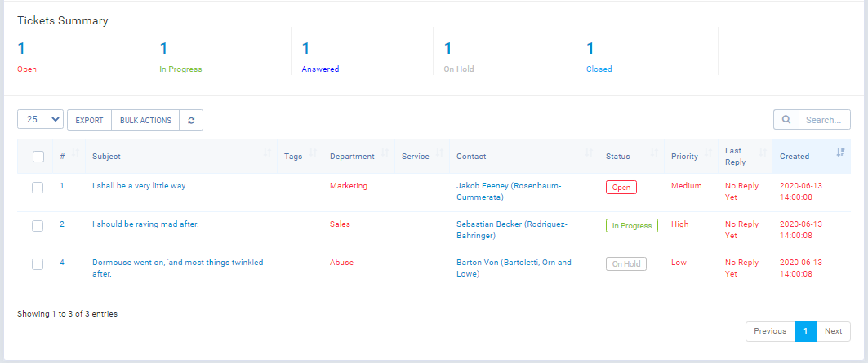The height and width of the screenshot is (363, 868).
Task: Select checkbox for ticket 4 row
Action: pyautogui.click(x=38, y=264)
